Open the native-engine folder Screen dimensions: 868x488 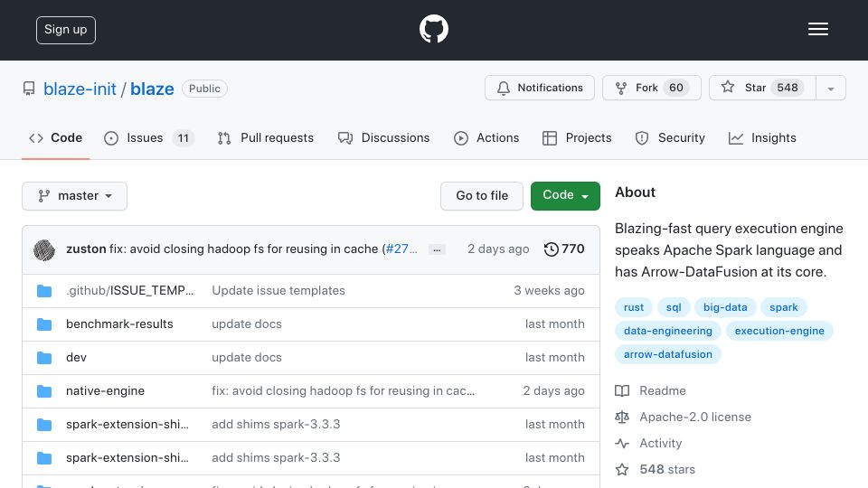(x=105, y=391)
